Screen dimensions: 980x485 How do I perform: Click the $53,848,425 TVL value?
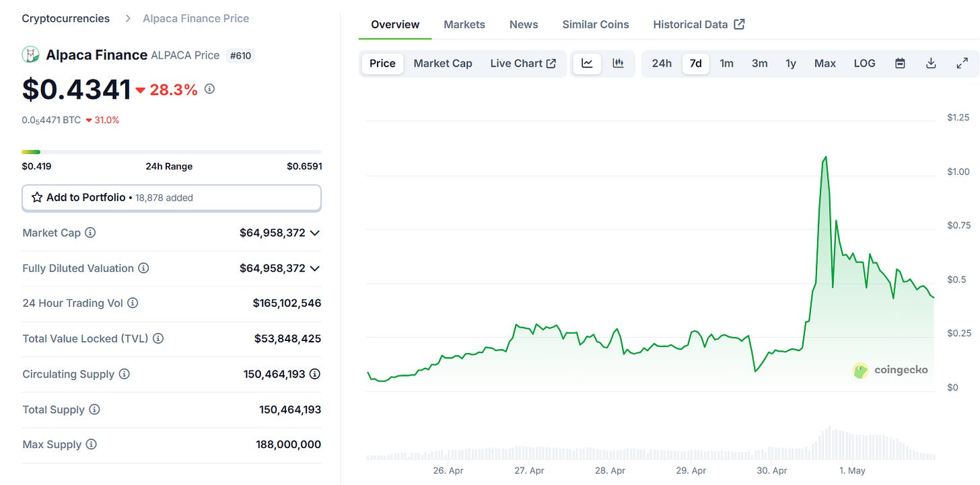click(x=287, y=338)
